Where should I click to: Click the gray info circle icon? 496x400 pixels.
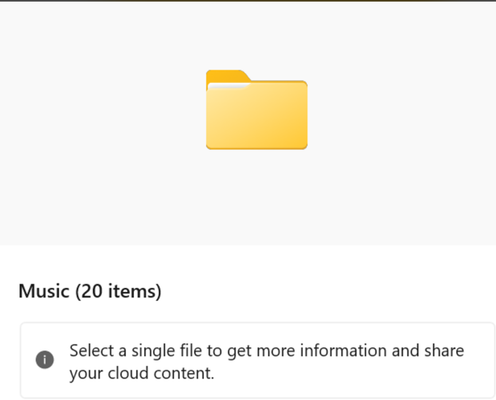click(45, 360)
